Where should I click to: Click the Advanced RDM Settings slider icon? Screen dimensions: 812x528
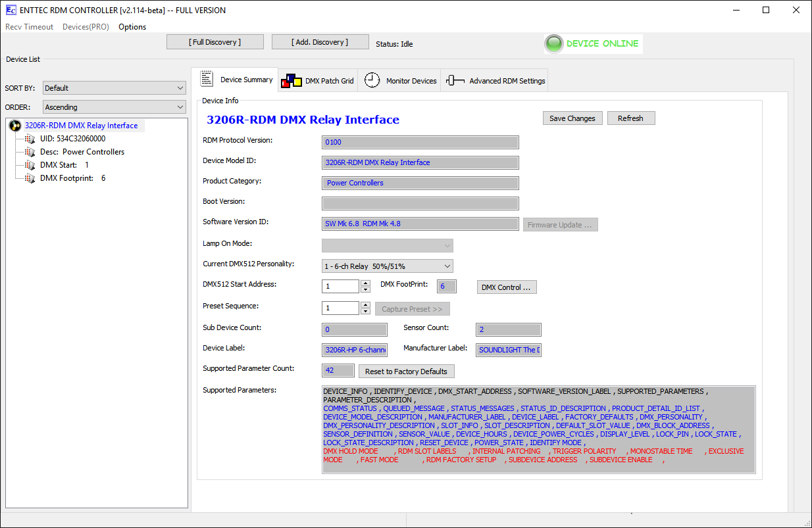tap(455, 80)
